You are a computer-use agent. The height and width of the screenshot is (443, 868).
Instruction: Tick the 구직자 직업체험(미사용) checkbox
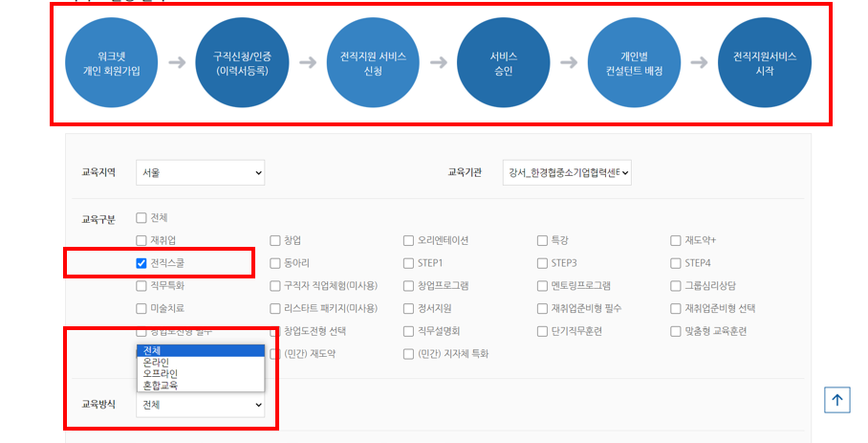(x=275, y=286)
